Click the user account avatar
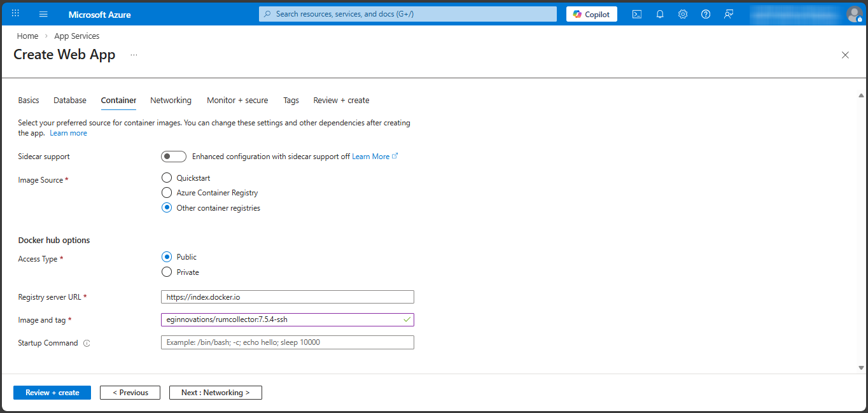 point(854,14)
